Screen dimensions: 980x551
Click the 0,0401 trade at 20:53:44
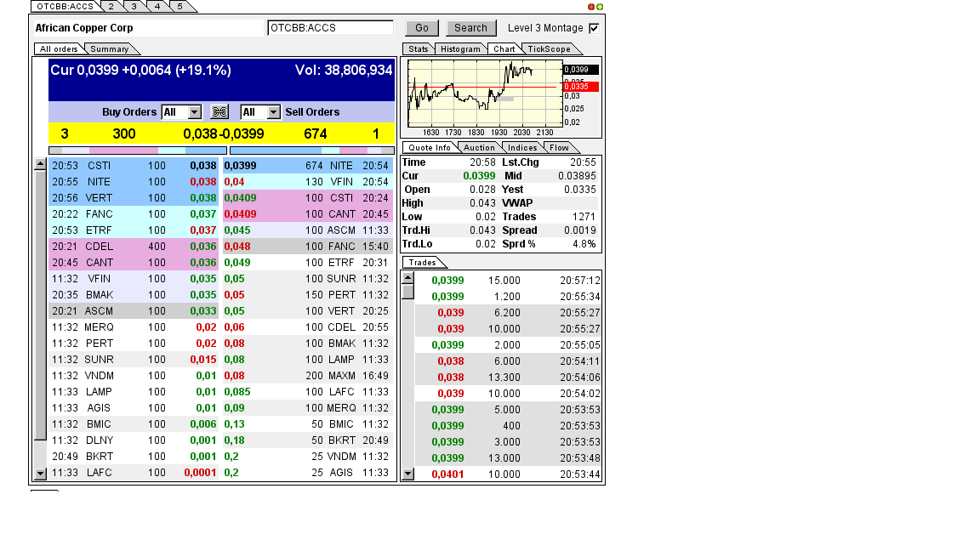tap(508, 474)
